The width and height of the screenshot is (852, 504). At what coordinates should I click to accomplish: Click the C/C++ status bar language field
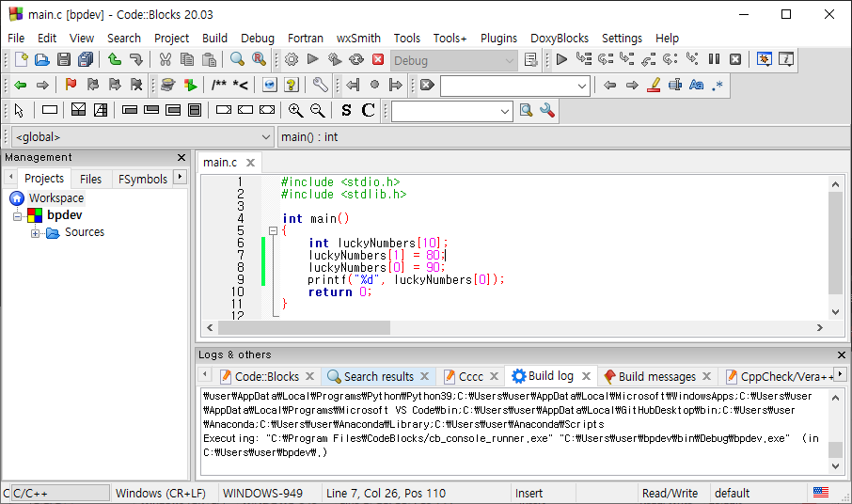click(x=60, y=493)
